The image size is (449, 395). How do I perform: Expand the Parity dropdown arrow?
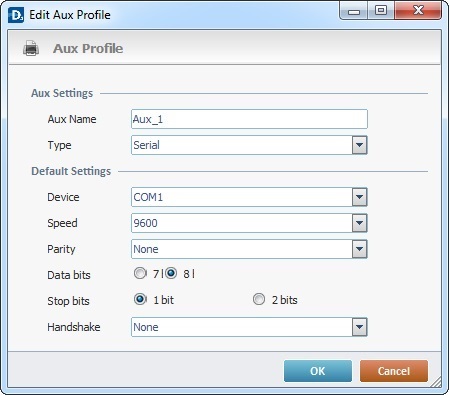pos(359,249)
